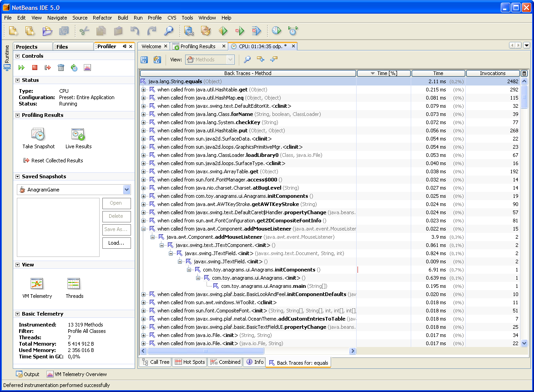Image resolution: width=534 pixels, height=392 pixels.
Task: Expand the java.lang.System.checkKey row
Action: pyautogui.click(x=143, y=122)
